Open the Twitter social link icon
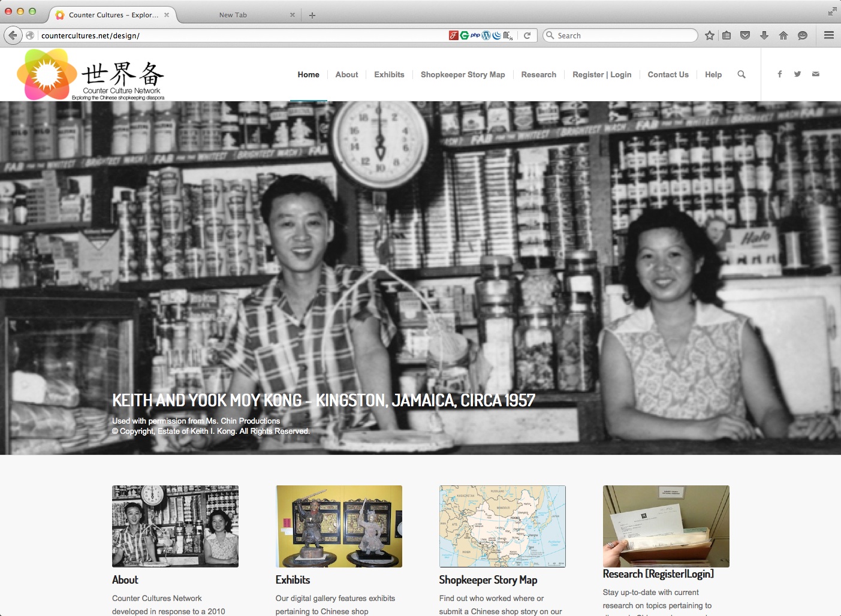841x616 pixels. (x=797, y=74)
